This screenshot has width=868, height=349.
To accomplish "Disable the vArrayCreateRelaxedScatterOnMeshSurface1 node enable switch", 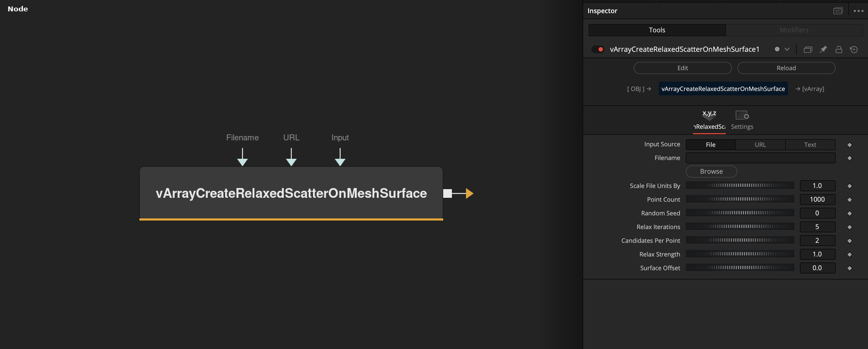I will click(598, 49).
